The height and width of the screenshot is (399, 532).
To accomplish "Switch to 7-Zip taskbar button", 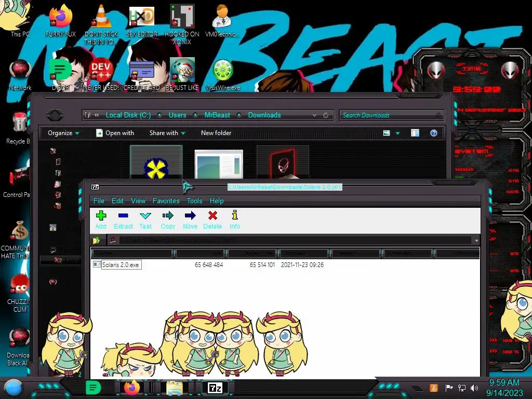I will click(215, 388).
